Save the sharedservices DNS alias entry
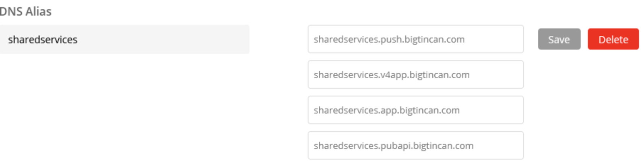The height and width of the screenshot is (161, 644). 559,39
